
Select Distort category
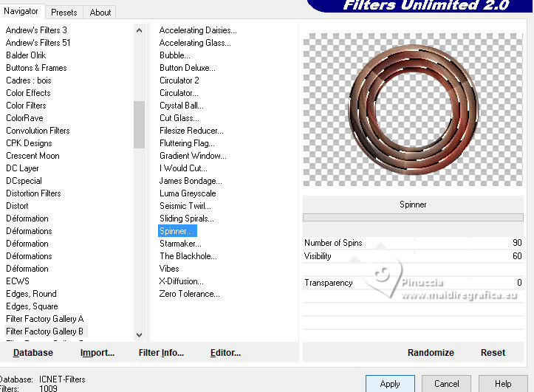(17, 206)
